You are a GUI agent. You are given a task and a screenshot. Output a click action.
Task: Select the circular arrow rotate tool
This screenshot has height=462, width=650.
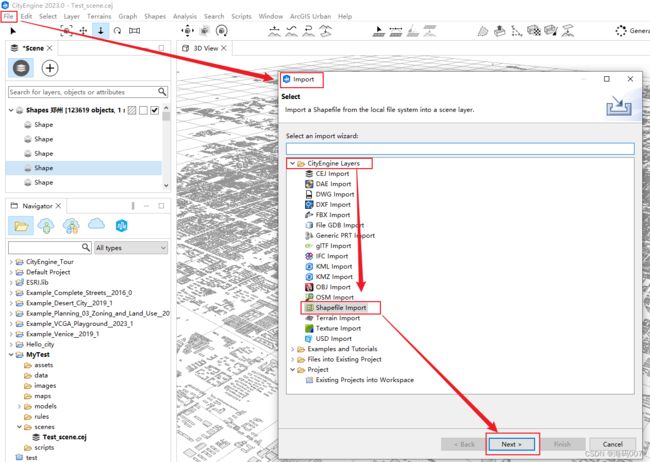point(117,31)
